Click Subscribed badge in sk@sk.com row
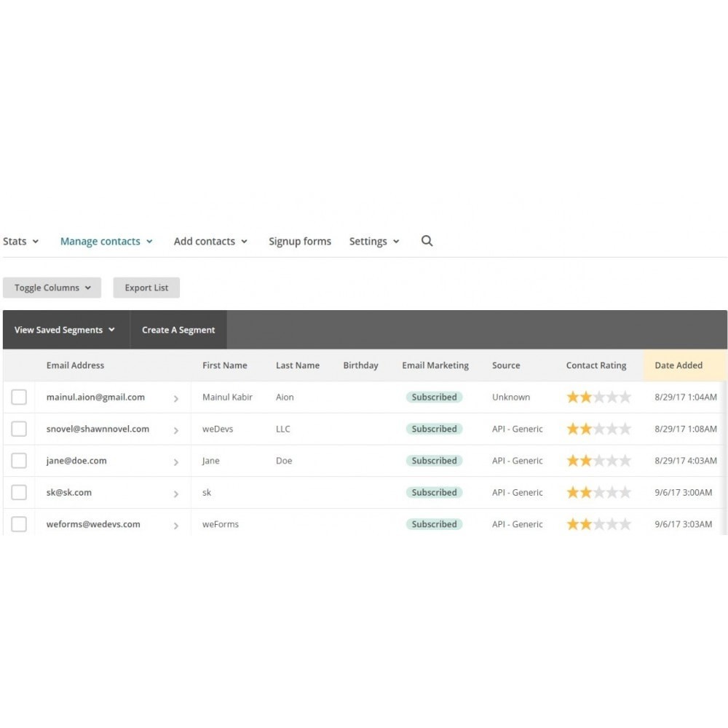Screen dimensions: 728x728 434,492
